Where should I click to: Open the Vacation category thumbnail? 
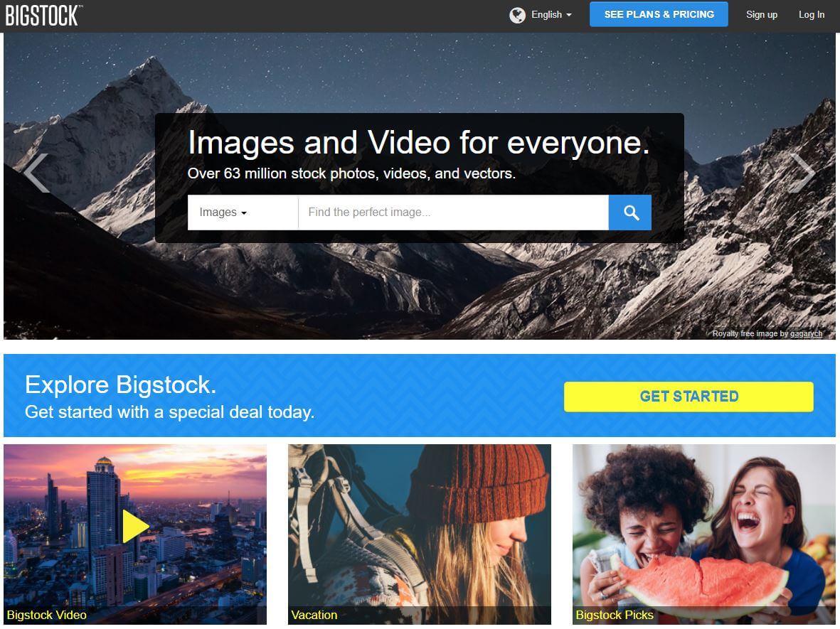[x=420, y=534]
